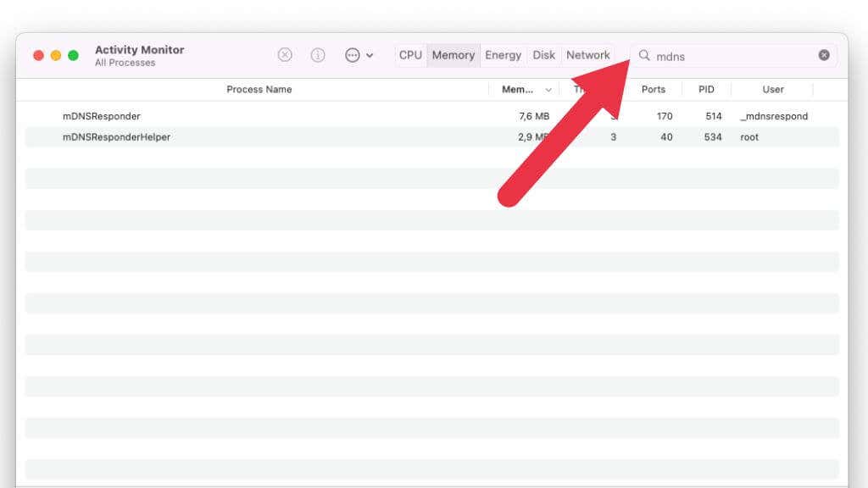Click the Activity Monitor window title
Viewport: 868px width, 488px height.
[140, 49]
